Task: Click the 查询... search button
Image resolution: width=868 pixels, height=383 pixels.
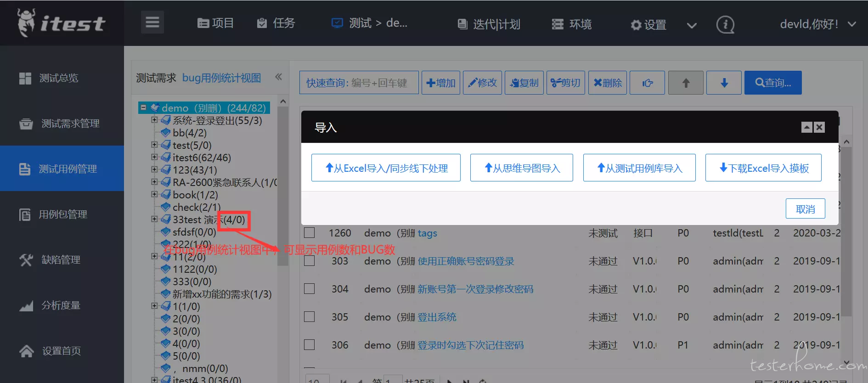Action: tap(773, 83)
